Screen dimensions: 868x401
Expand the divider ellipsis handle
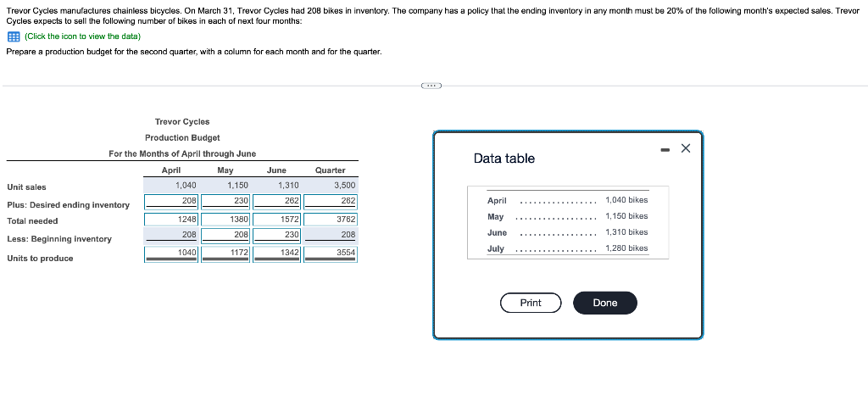pos(431,86)
